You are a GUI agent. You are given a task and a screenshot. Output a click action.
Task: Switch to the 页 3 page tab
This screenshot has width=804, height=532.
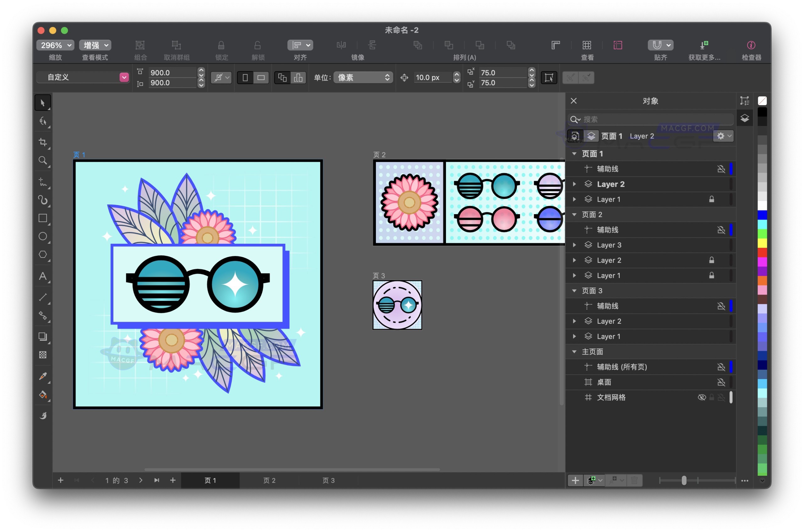coord(328,480)
